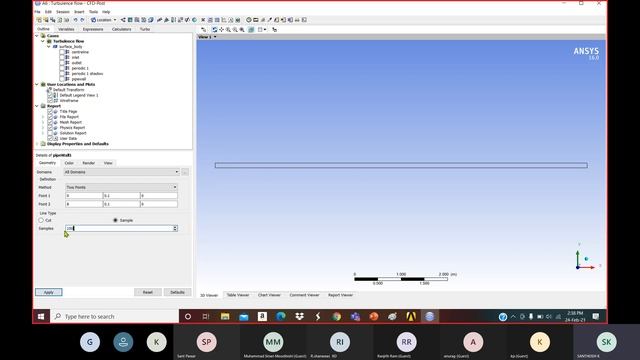Check the Solution Report checkbox

(50, 133)
